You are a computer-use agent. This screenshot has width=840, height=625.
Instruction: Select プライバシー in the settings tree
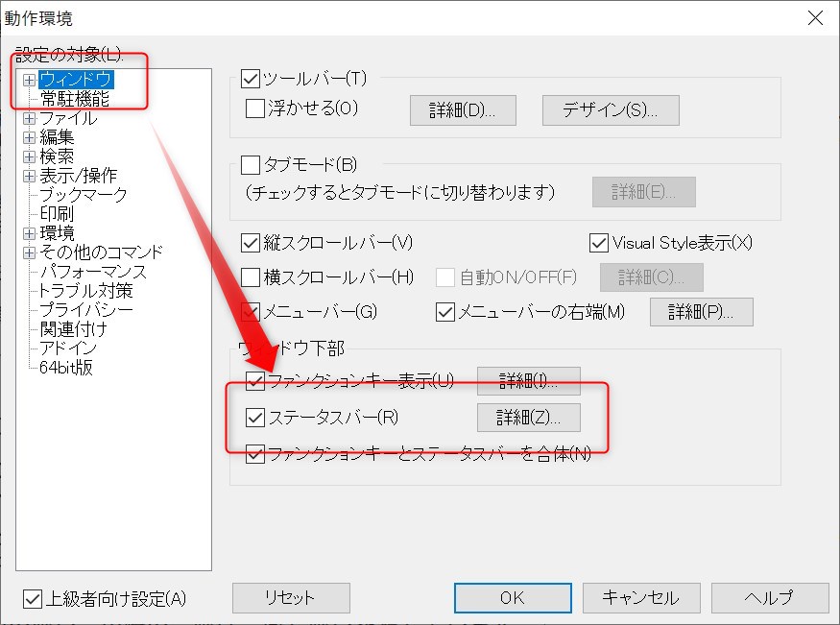85,309
